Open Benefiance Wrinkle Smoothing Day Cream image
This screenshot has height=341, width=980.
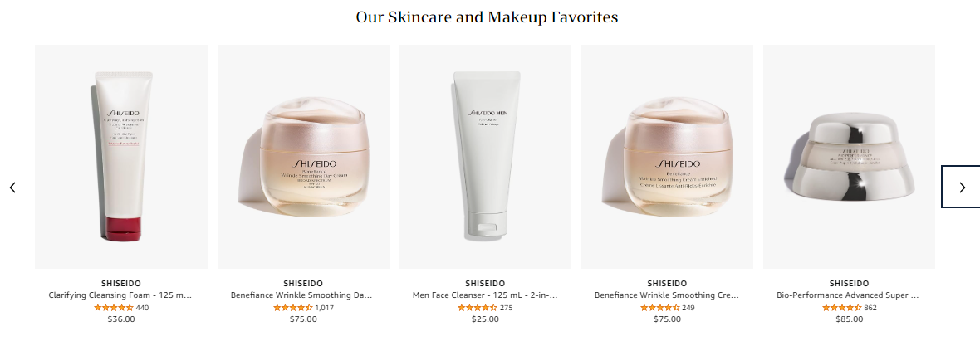[x=303, y=157]
